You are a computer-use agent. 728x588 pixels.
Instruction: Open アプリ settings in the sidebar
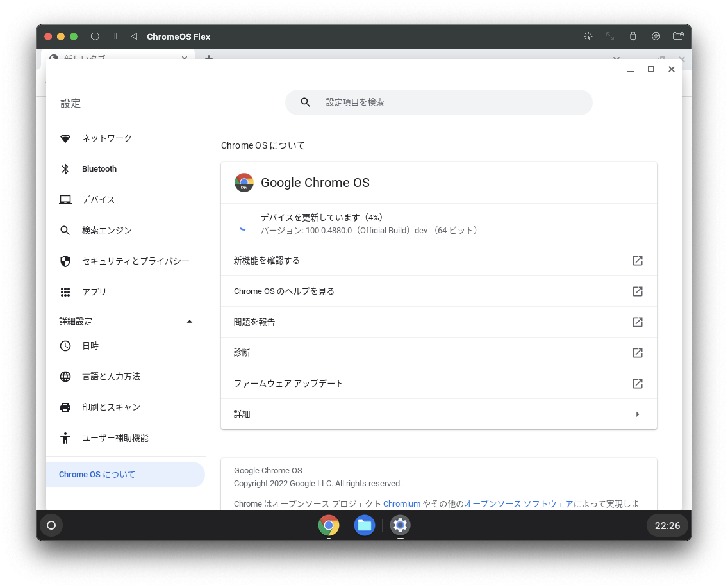tap(125, 292)
